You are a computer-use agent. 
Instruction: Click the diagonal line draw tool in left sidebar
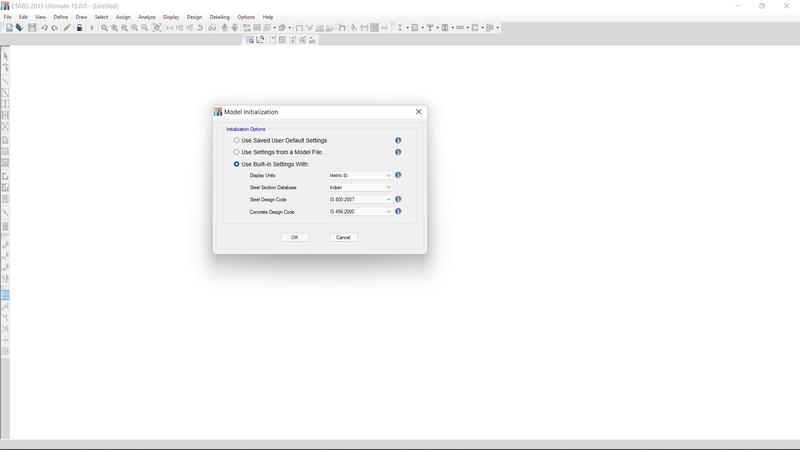click(6, 81)
